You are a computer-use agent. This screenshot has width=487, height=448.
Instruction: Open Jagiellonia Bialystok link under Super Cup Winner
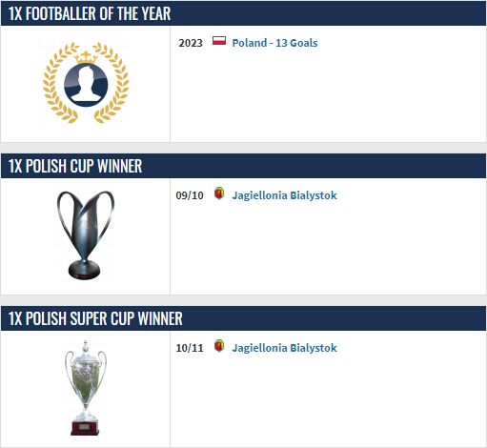click(x=284, y=348)
